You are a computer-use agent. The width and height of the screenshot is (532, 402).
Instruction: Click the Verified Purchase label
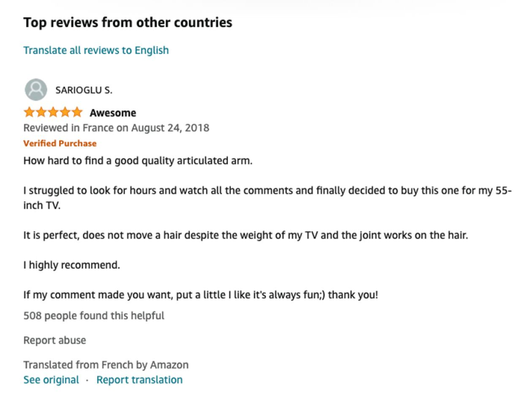coord(60,144)
